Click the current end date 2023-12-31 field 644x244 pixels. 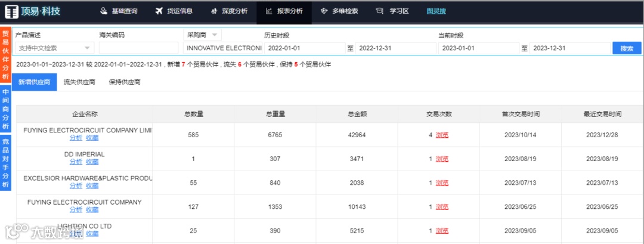(x=570, y=48)
